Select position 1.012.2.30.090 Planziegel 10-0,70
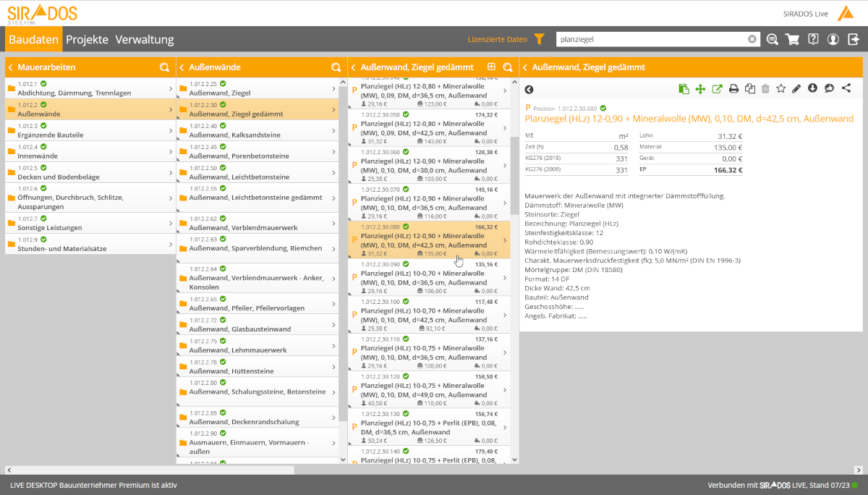 tap(427, 277)
